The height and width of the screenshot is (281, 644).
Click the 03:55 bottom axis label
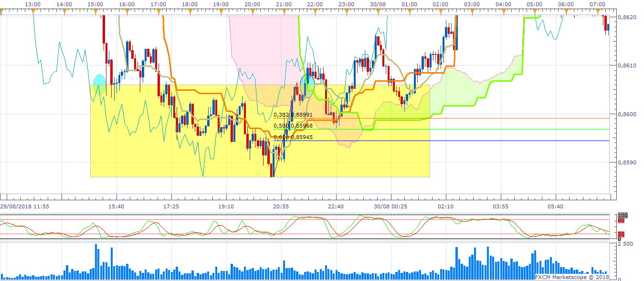click(501, 206)
